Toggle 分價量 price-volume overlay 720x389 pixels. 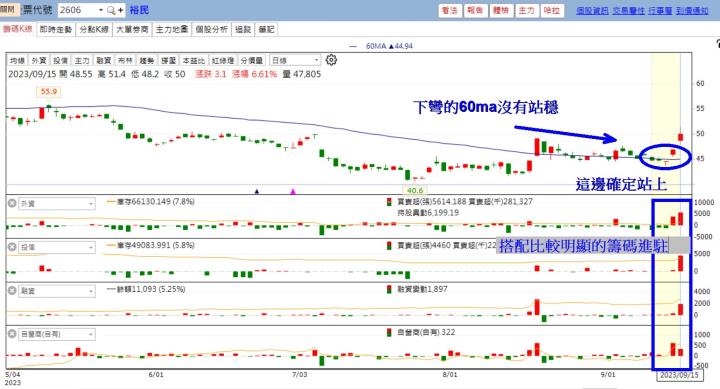click(x=252, y=60)
